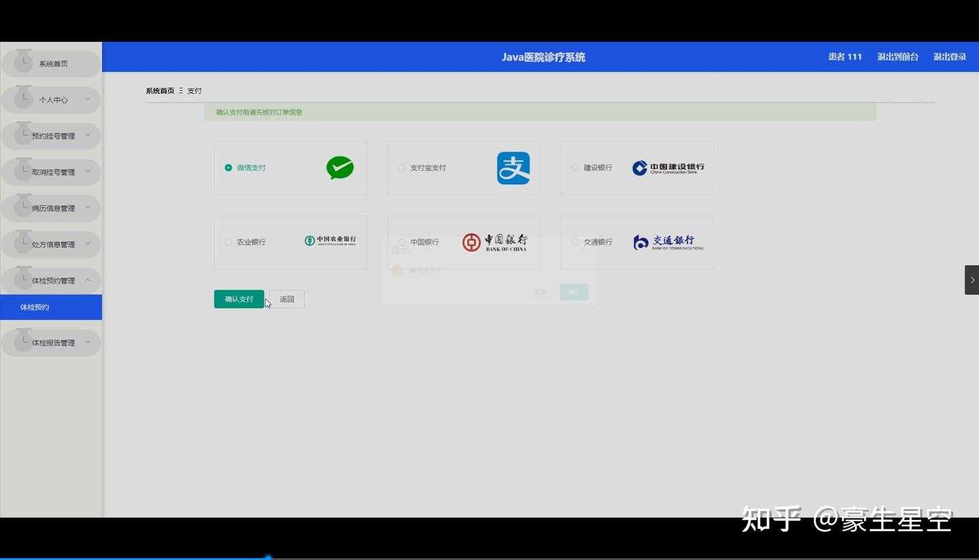Pick the 交通银行 radio option

575,242
